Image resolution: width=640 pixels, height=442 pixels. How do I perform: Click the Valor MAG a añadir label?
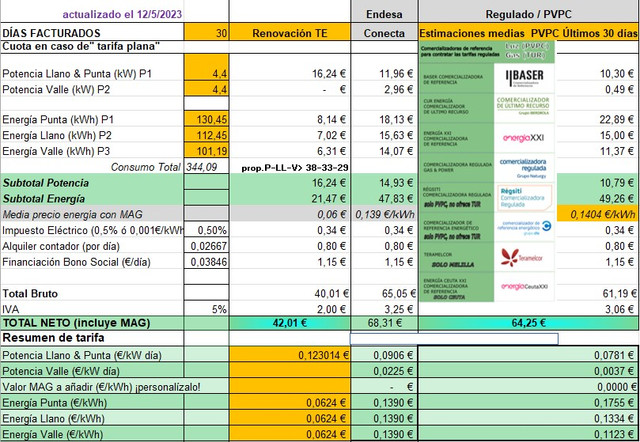(101, 386)
